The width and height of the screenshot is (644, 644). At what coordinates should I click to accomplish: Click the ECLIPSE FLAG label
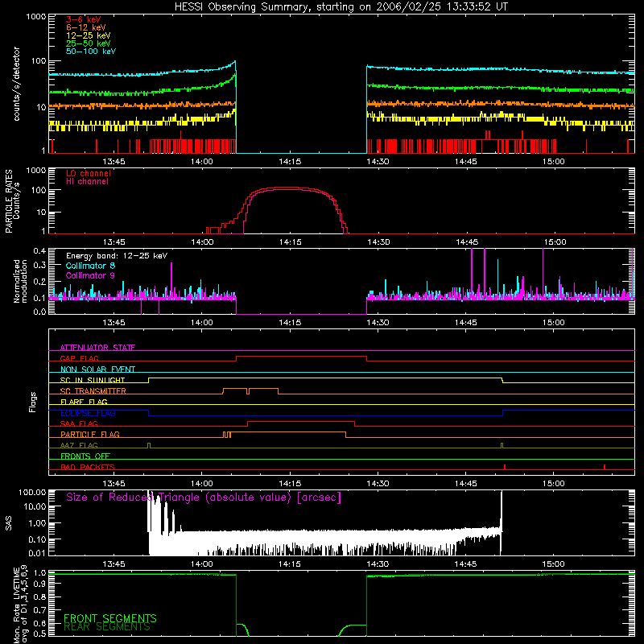point(88,413)
